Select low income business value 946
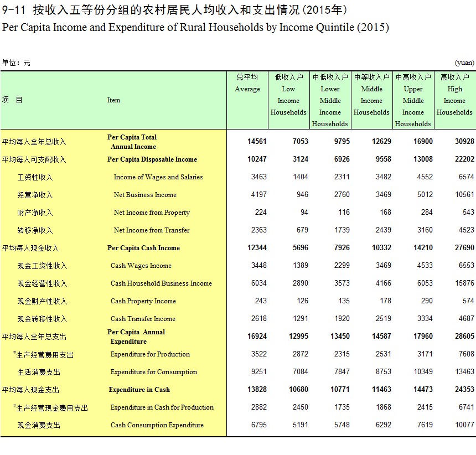Viewport: 476px width, 455px height. tap(302, 195)
